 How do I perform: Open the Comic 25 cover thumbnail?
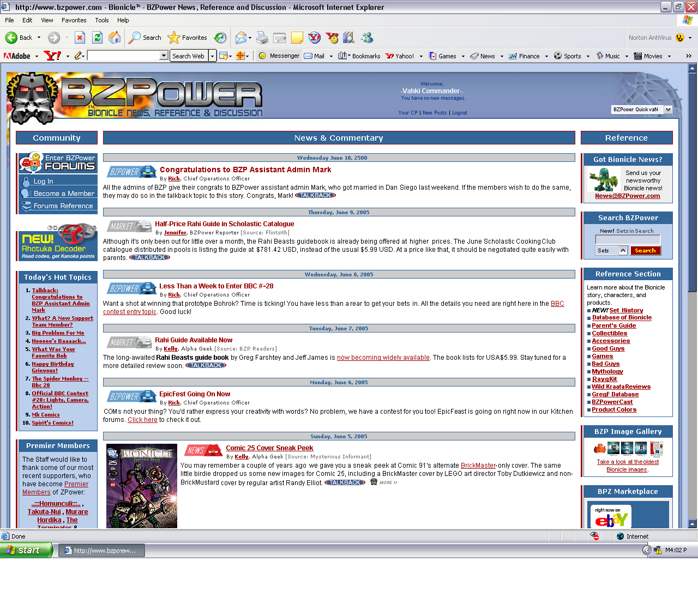[142, 486]
